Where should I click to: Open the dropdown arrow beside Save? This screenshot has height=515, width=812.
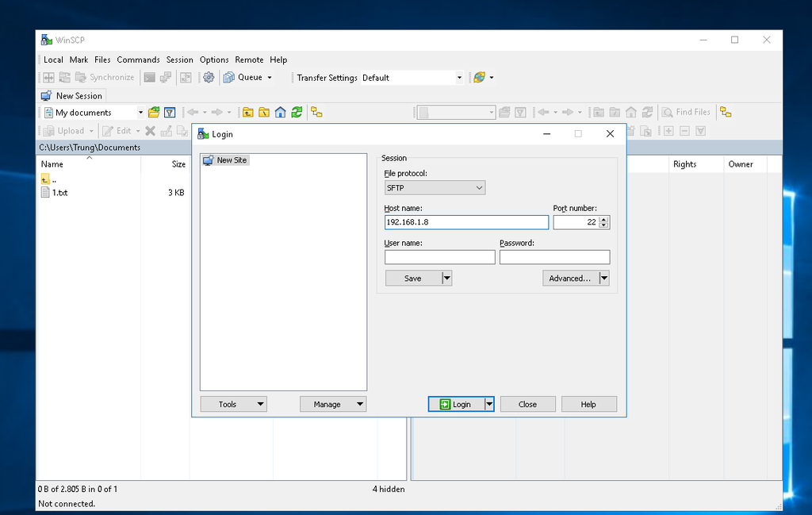point(446,279)
